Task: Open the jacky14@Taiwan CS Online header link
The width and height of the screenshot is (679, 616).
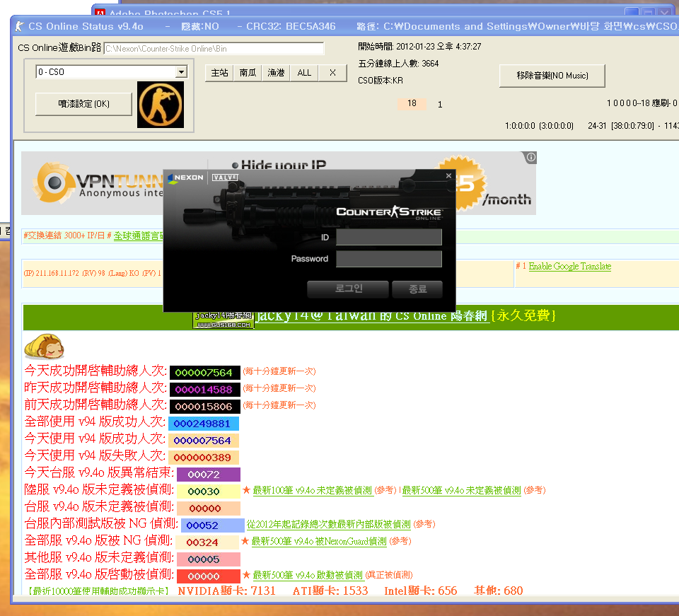Action: pos(373,315)
